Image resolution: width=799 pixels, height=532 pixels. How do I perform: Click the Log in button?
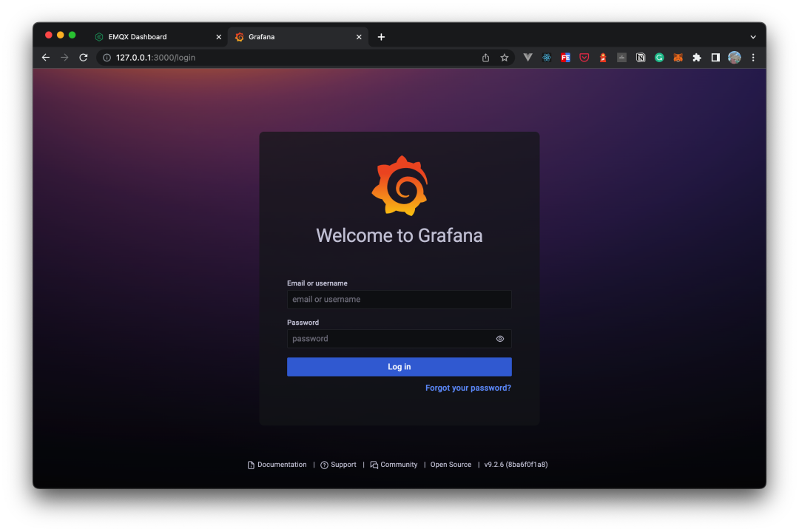pyautogui.click(x=399, y=367)
